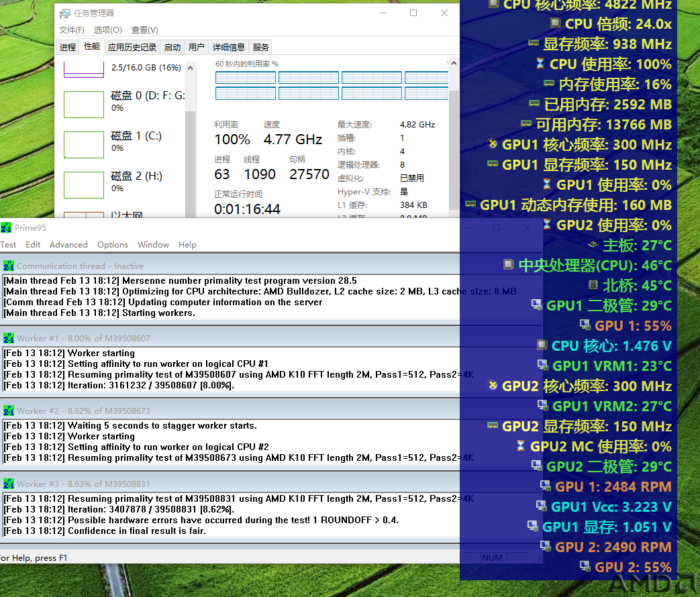This screenshot has height=597, width=700.
Task: Switch to the 详细信息 tab
Action: coord(229,48)
